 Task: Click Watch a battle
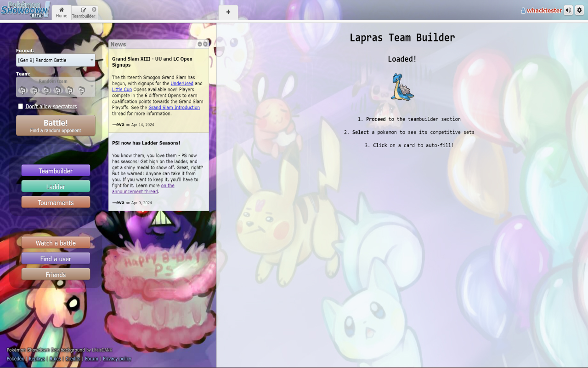coord(56,242)
